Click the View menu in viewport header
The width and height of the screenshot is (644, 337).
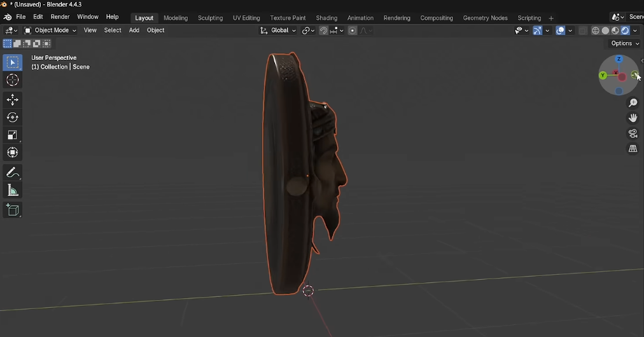90,31
